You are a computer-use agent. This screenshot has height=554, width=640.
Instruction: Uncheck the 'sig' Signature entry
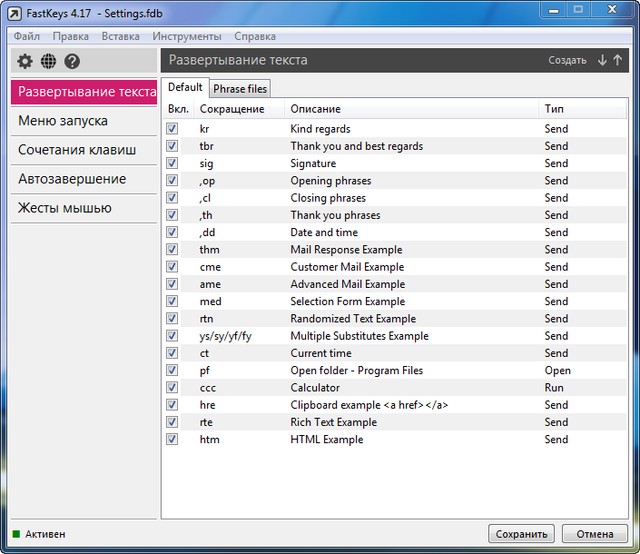(x=172, y=163)
